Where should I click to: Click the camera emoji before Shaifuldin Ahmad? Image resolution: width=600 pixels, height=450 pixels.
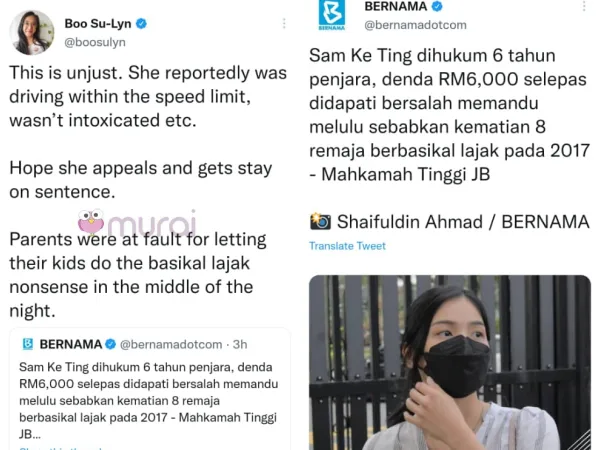coord(320,222)
